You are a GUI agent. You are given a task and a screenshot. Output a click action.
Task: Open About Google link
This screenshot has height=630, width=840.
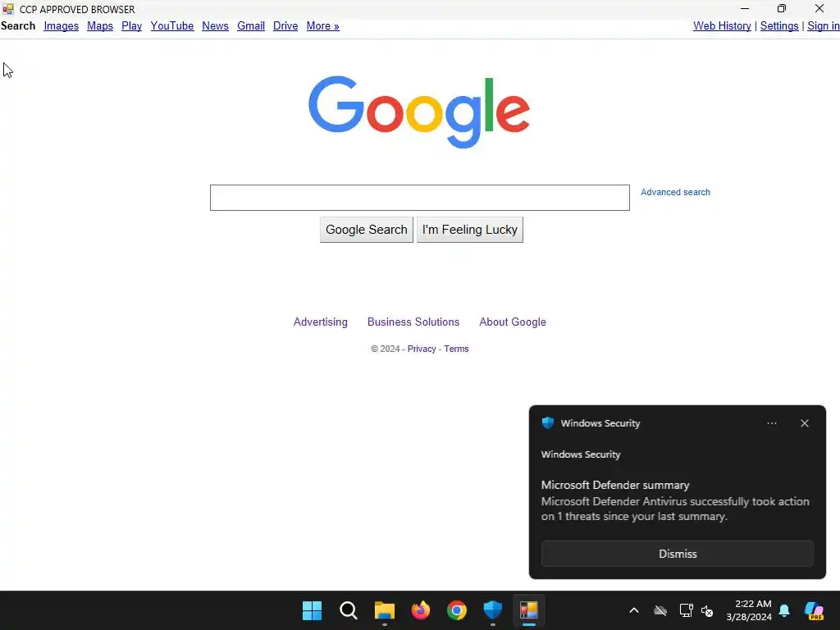[x=512, y=322]
